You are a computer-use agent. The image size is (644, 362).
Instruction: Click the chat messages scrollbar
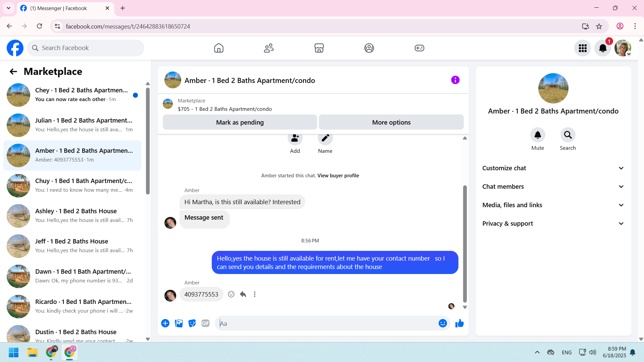(x=465, y=244)
